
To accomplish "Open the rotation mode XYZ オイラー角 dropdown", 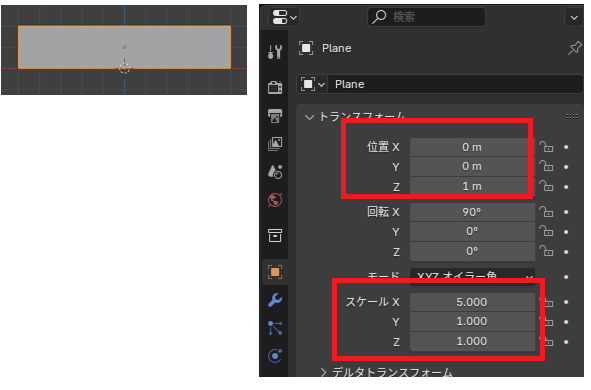I will (472, 277).
